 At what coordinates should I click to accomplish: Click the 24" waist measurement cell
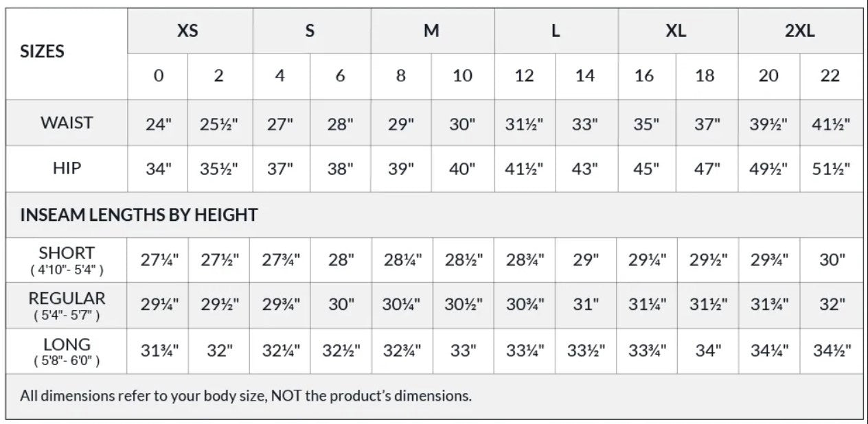158,124
